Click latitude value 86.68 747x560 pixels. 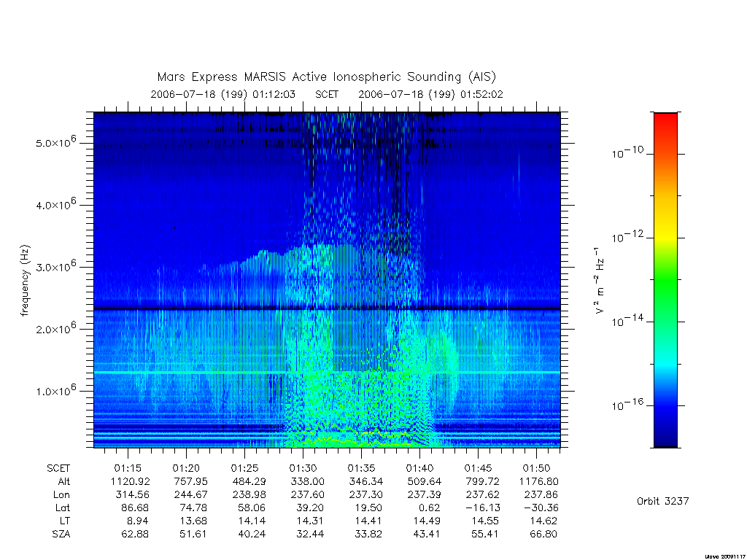point(135,508)
